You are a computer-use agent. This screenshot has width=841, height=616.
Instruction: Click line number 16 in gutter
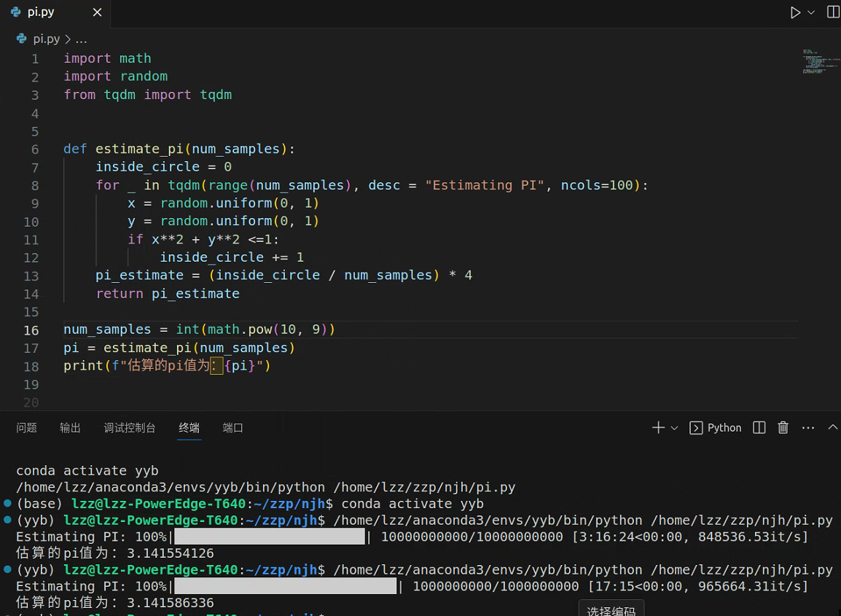31,330
